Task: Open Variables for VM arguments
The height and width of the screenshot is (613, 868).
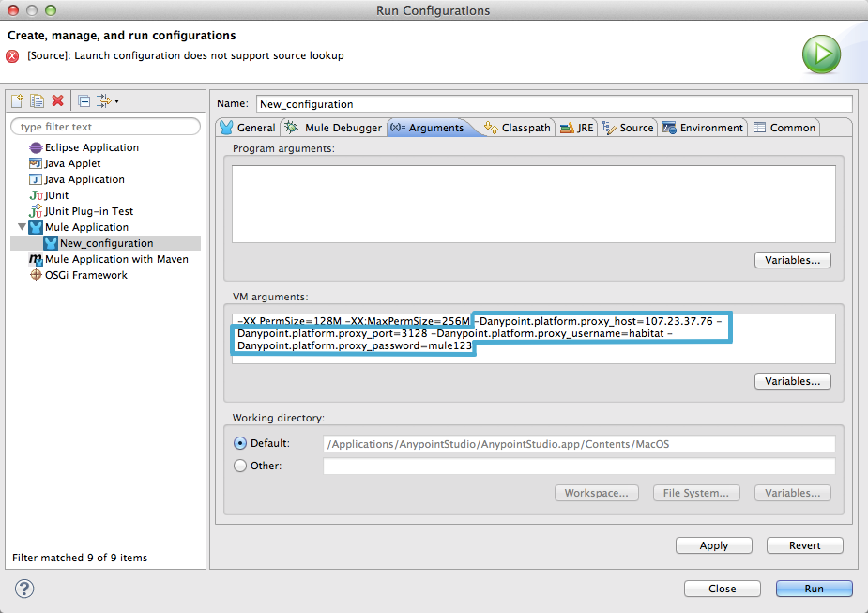Action: (x=792, y=381)
